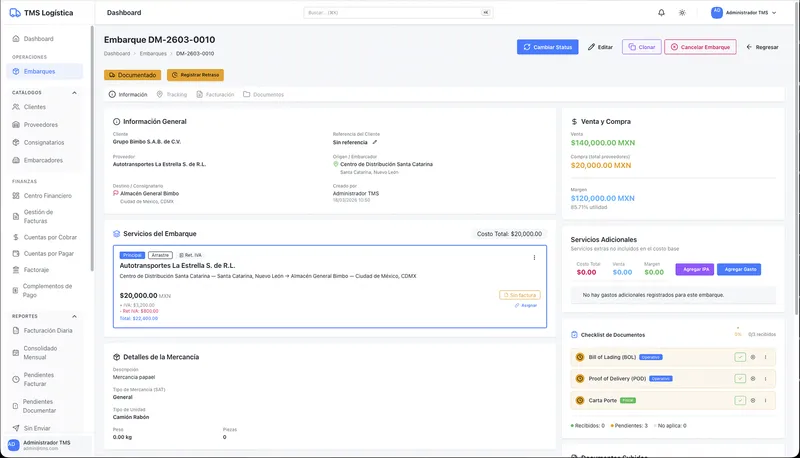
Task: Toggle light/dark theme sun icon
Action: [682, 13]
